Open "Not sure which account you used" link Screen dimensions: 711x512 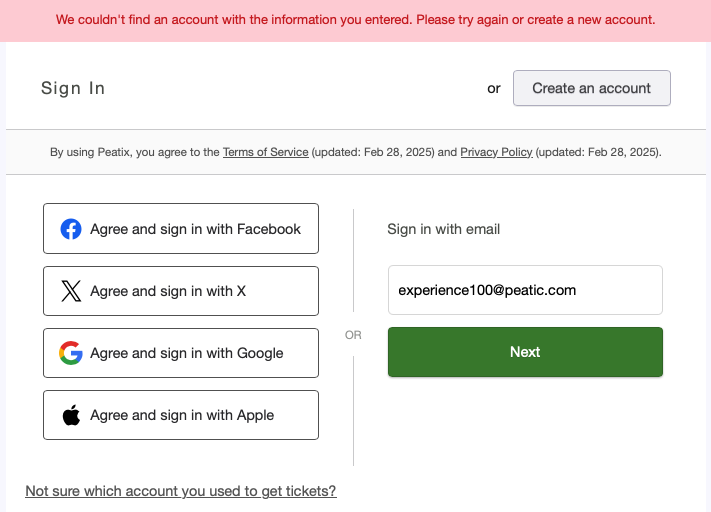click(x=181, y=491)
